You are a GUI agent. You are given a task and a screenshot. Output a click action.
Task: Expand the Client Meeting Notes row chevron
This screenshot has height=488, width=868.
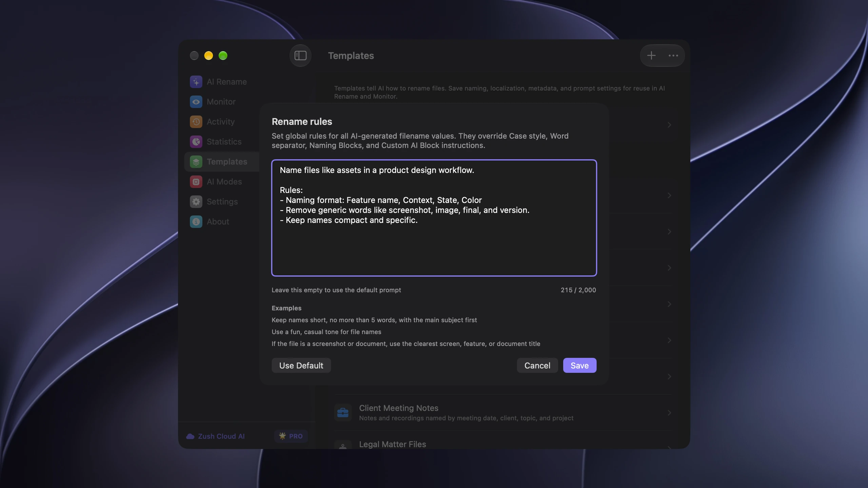pyautogui.click(x=669, y=413)
